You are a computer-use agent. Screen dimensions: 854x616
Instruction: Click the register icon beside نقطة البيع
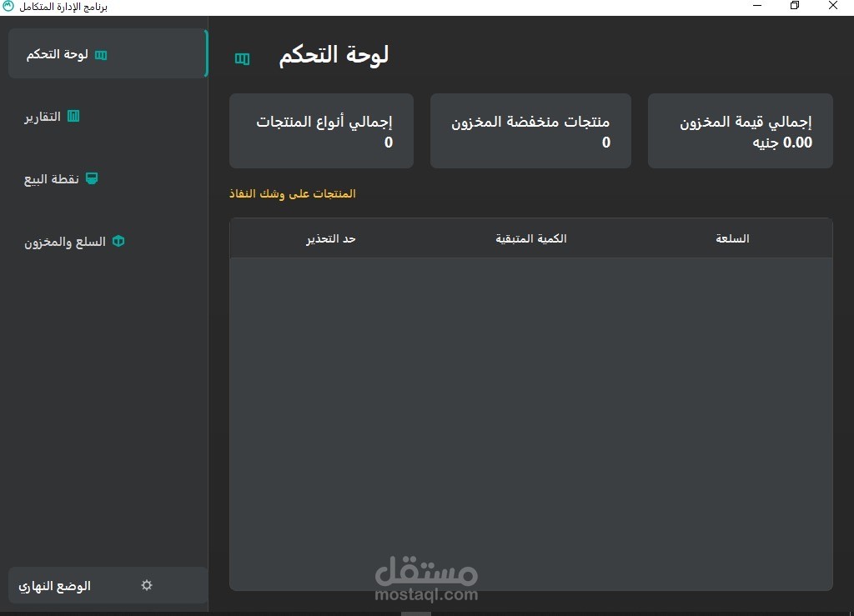point(92,178)
